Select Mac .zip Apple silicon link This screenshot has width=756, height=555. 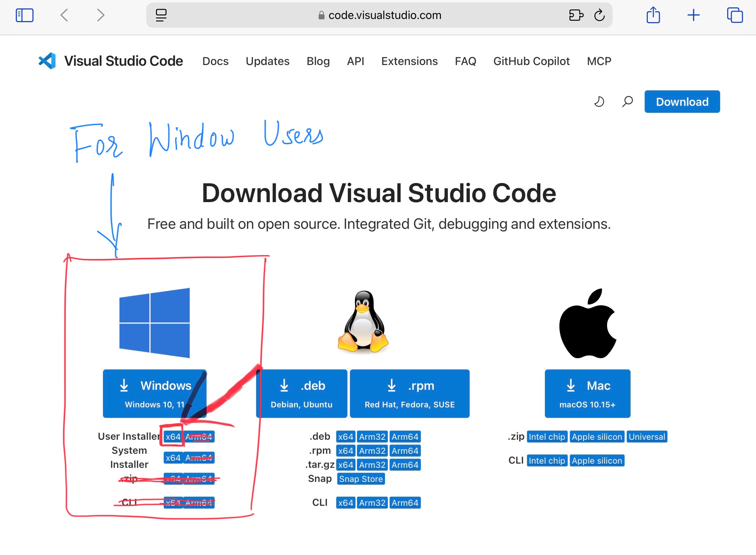(597, 437)
